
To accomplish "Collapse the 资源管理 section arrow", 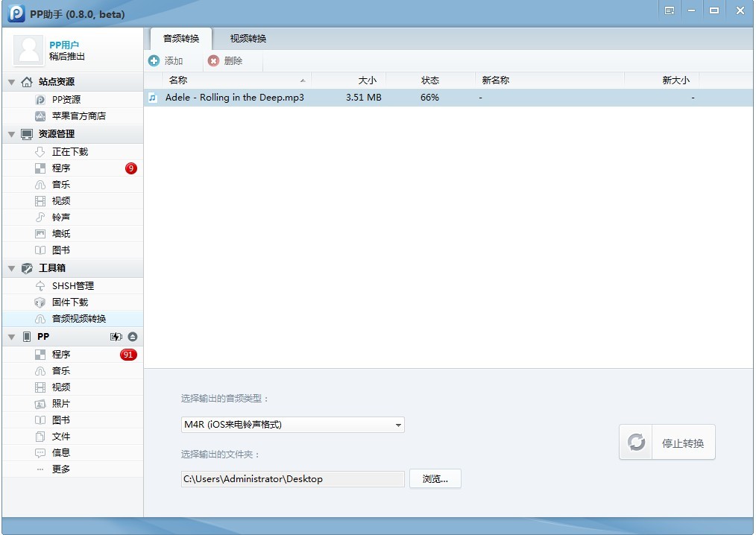I will tap(12, 134).
